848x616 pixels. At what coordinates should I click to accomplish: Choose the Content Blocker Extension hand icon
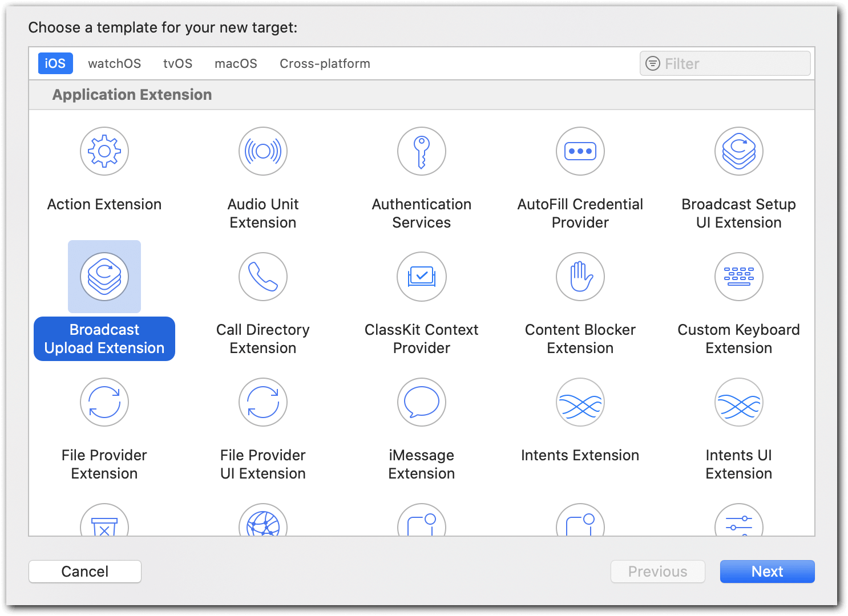(580, 277)
